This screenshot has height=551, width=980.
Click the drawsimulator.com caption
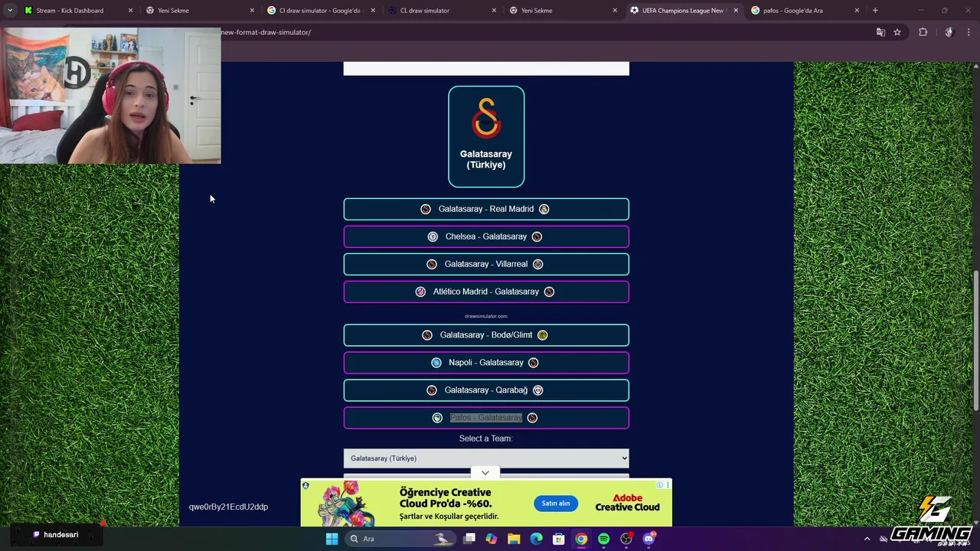pos(486,316)
